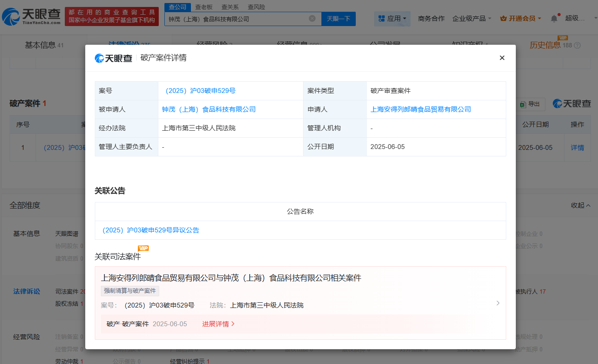The height and width of the screenshot is (364, 598).
Task: Open case number (2025)沪03破申529号 link
Action: [199, 91]
